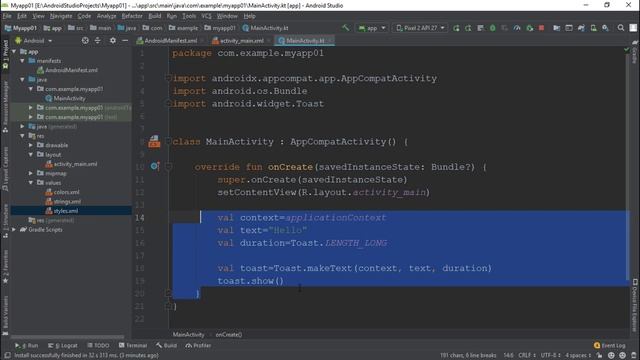This screenshot has height=360, width=640.
Task: Open Project Structure toolbar icon
Action: click(x=556, y=28)
